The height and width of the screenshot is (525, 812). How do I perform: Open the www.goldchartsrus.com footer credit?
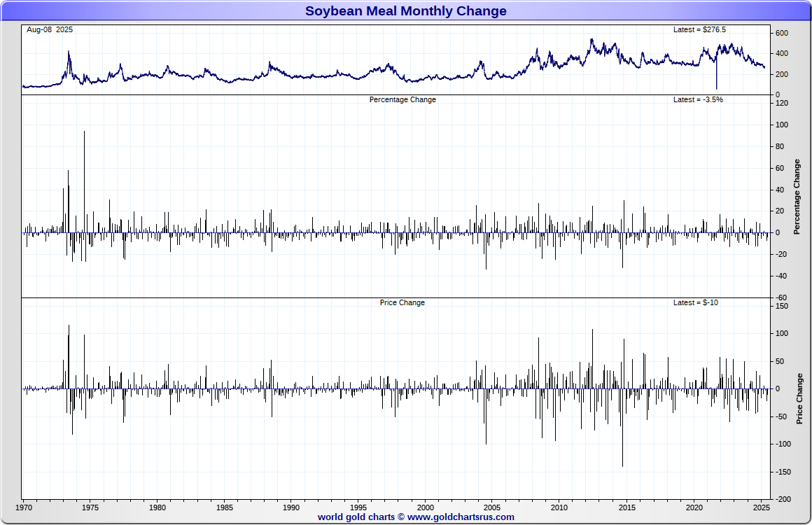click(461, 517)
